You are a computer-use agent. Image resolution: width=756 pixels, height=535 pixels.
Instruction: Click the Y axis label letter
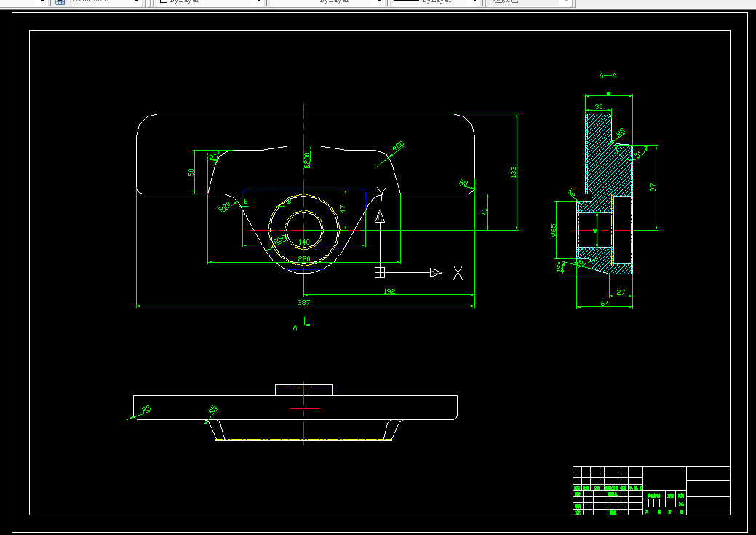pyautogui.click(x=381, y=194)
